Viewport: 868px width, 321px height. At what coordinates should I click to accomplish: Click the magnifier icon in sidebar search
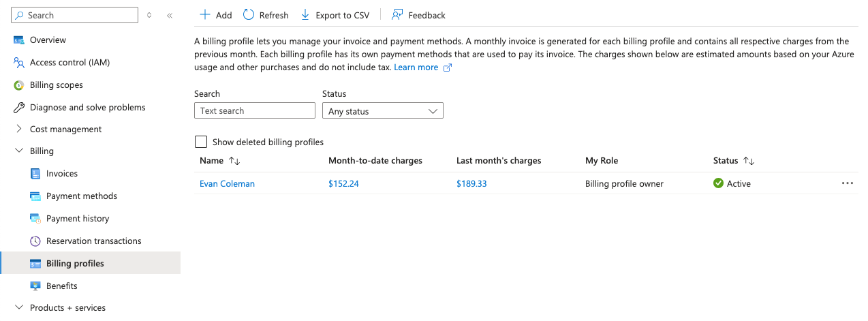coord(18,15)
